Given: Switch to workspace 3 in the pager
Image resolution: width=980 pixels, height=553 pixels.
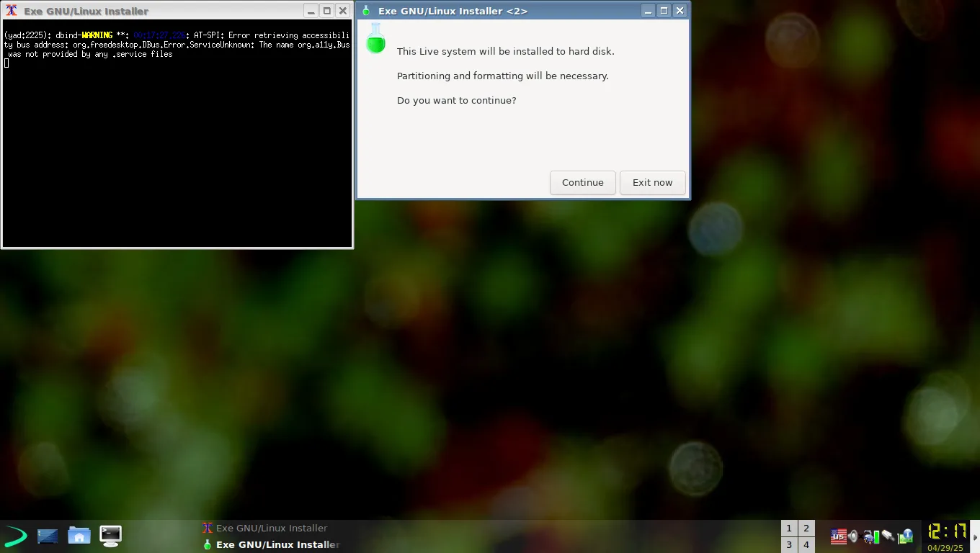Looking at the screenshot, I should [789, 545].
